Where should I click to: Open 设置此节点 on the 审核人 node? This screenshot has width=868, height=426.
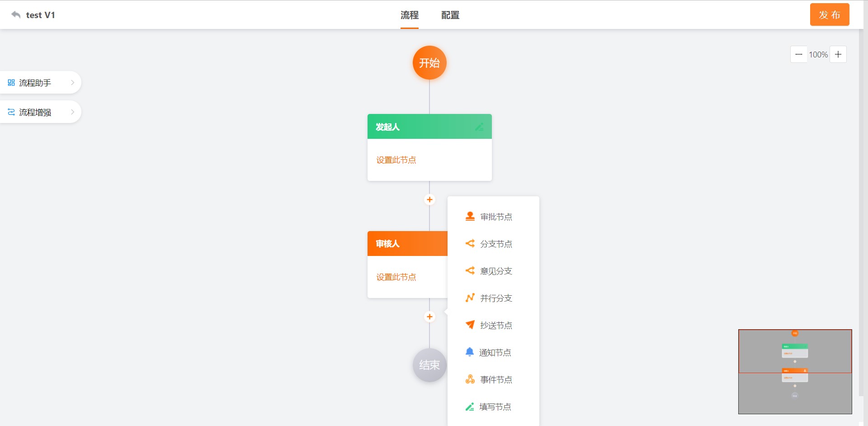tap(396, 277)
